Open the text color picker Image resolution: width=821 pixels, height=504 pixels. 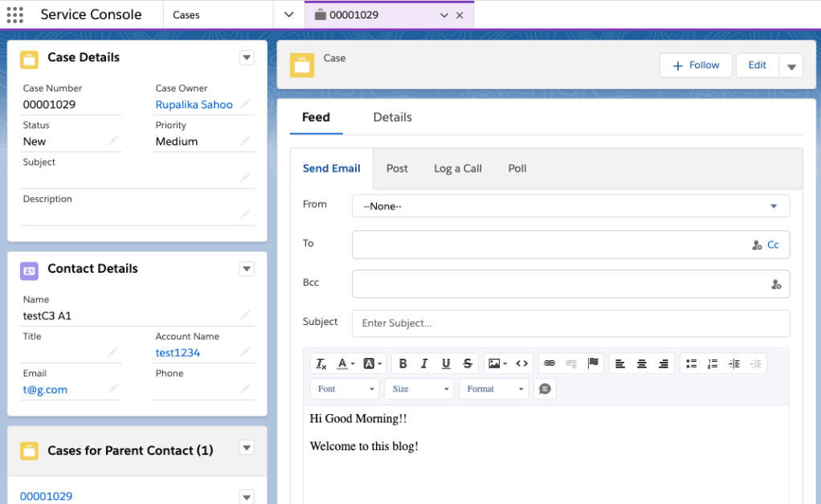(x=345, y=364)
